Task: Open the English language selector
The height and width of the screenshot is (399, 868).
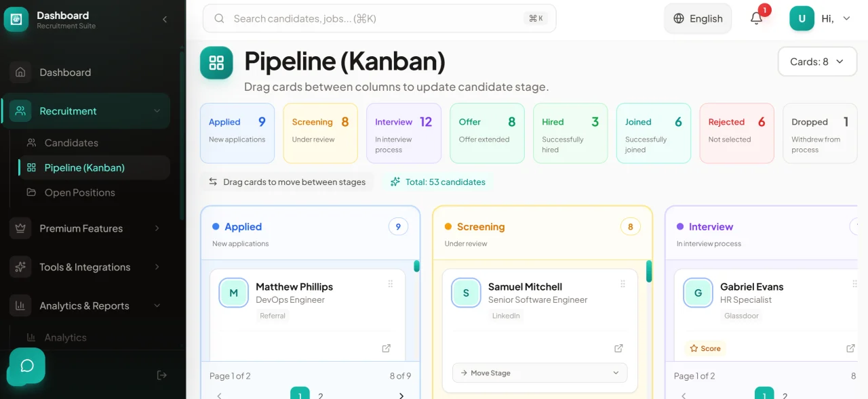Action: tap(698, 19)
